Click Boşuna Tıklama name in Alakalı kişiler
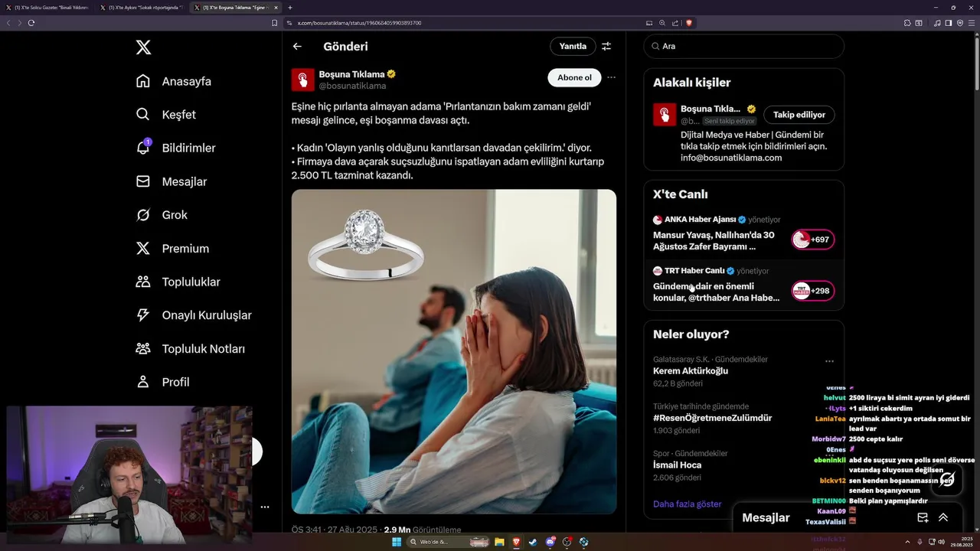Screen dimensions: 980x551 click(710, 109)
